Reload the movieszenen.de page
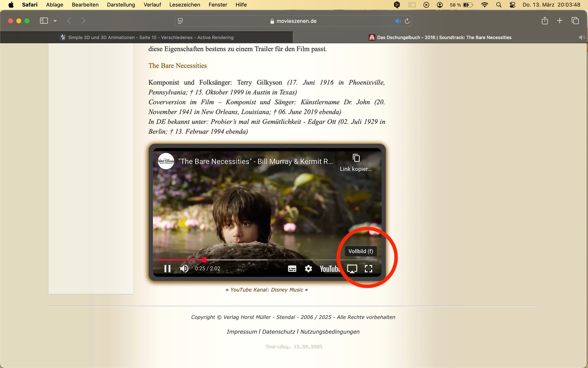The height and width of the screenshot is (368, 588). [x=407, y=21]
